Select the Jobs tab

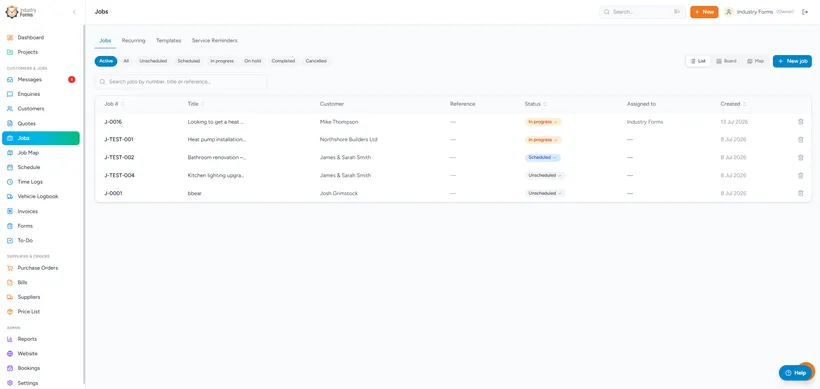pyautogui.click(x=105, y=40)
